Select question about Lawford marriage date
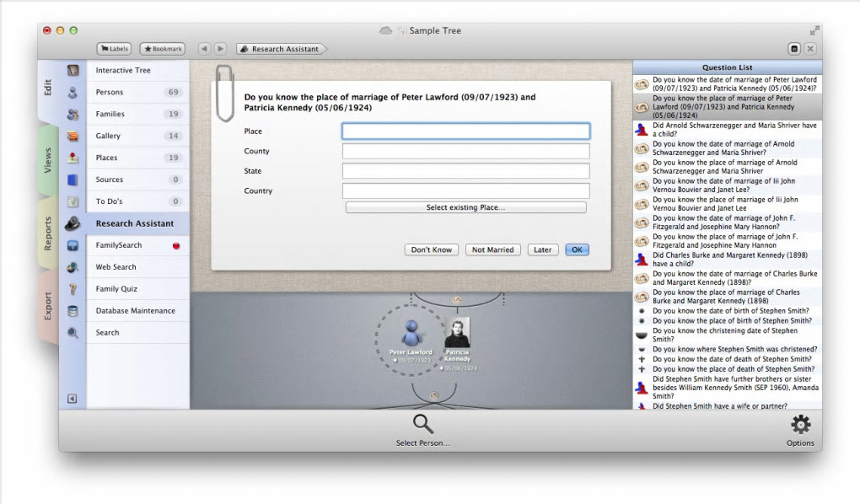 [728, 84]
